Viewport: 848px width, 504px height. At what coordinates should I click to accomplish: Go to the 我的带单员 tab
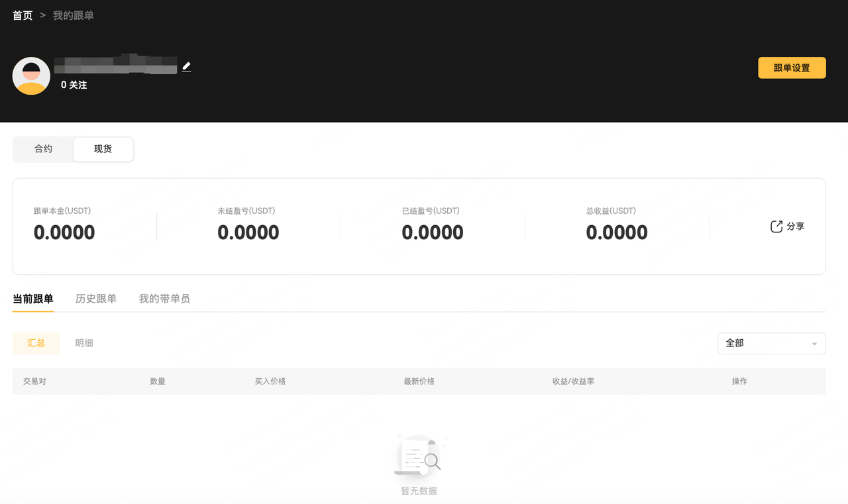click(164, 299)
